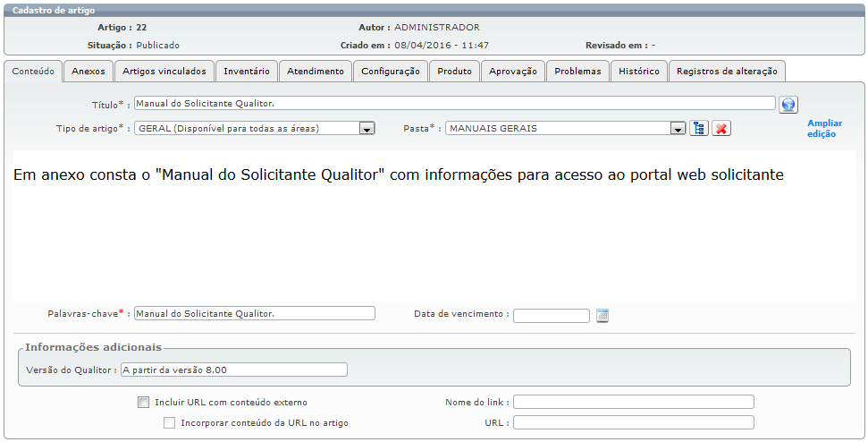This screenshot has height=442, width=868.
Task: Click the globe icon next to Título
Action: [x=788, y=104]
